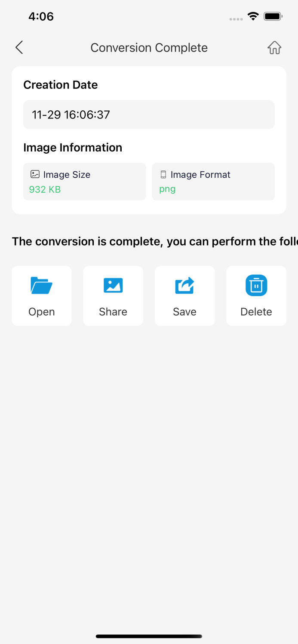The height and width of the screenshot is (644, 298).
Task: Return home using the house icon
Action: click(274, 47)
